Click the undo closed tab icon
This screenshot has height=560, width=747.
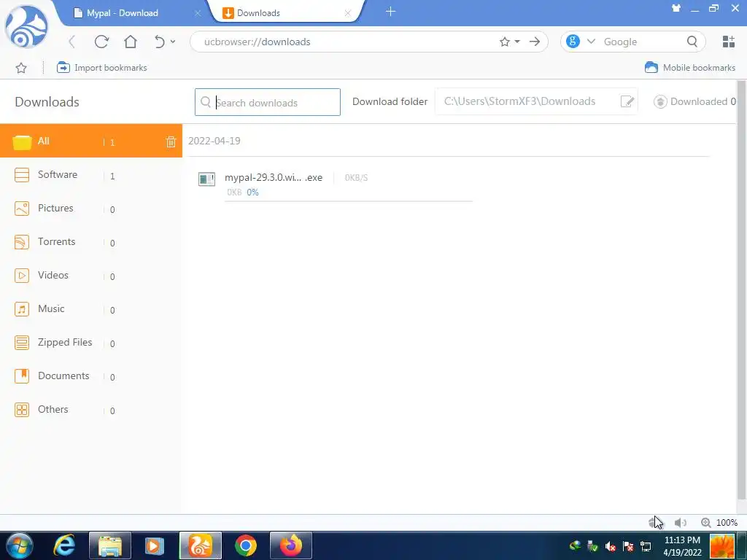point(160,42)
